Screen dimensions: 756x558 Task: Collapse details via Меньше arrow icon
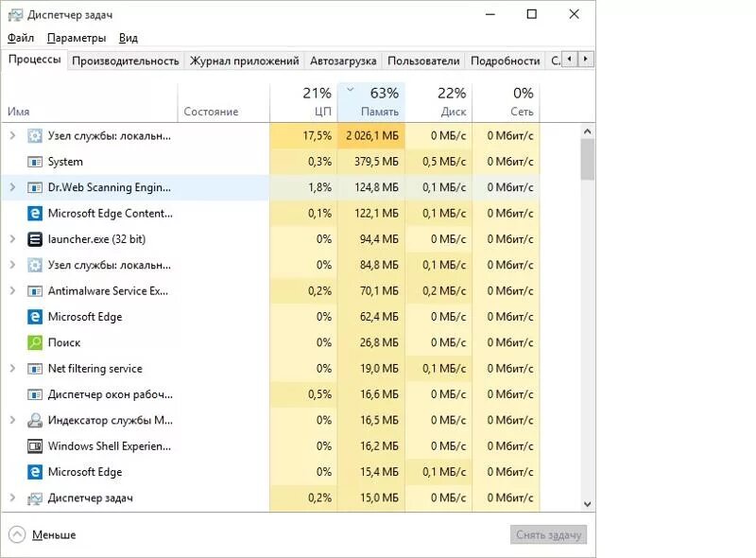click(17, 535)
